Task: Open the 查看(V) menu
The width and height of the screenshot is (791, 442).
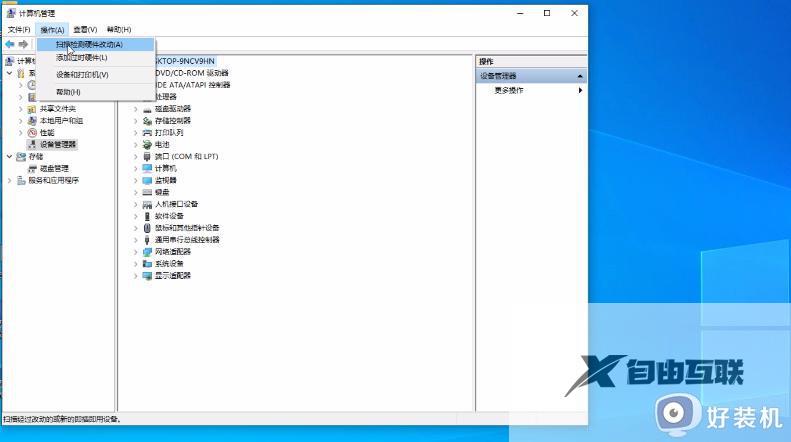Action: tap(85, 30)
